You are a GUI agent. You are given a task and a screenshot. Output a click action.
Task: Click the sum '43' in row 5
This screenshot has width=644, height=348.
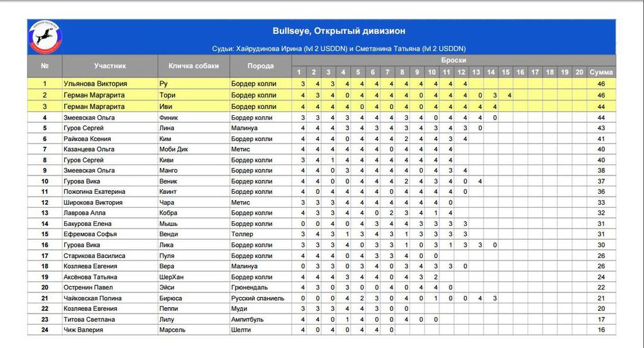click(601, 128)
